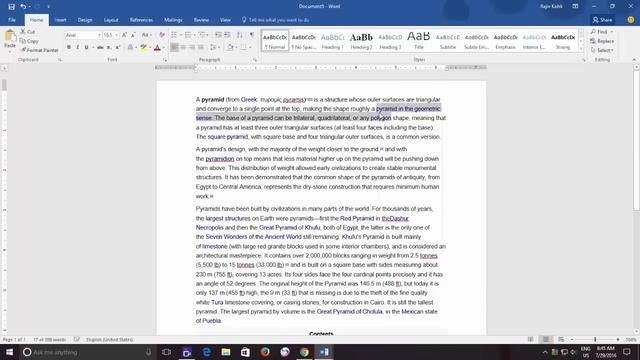
Task: Toggle Italic formatting
Action: [78, 47]
